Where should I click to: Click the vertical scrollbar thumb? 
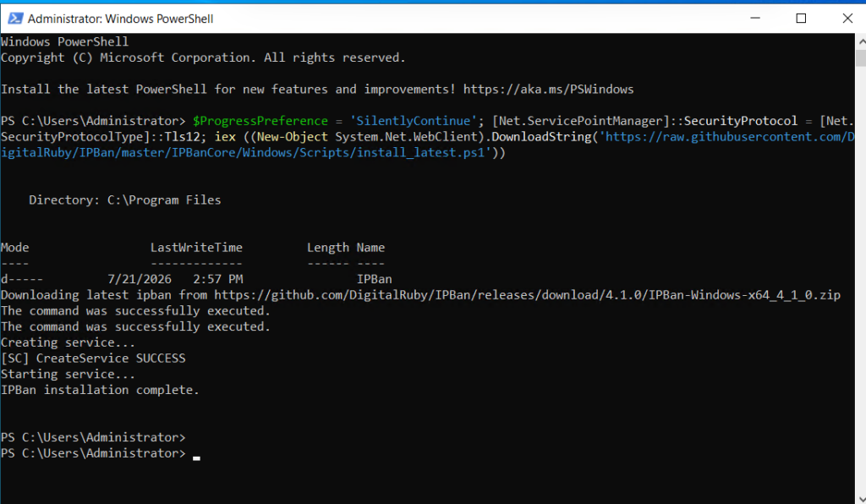coord(861,58)
